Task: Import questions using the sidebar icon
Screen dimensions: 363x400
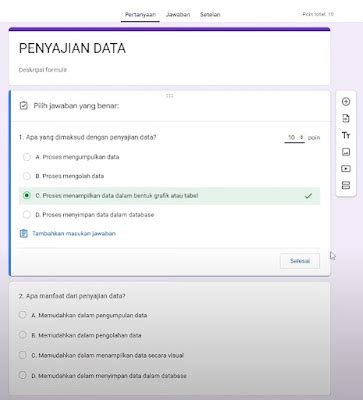Action: pos(346,118)
